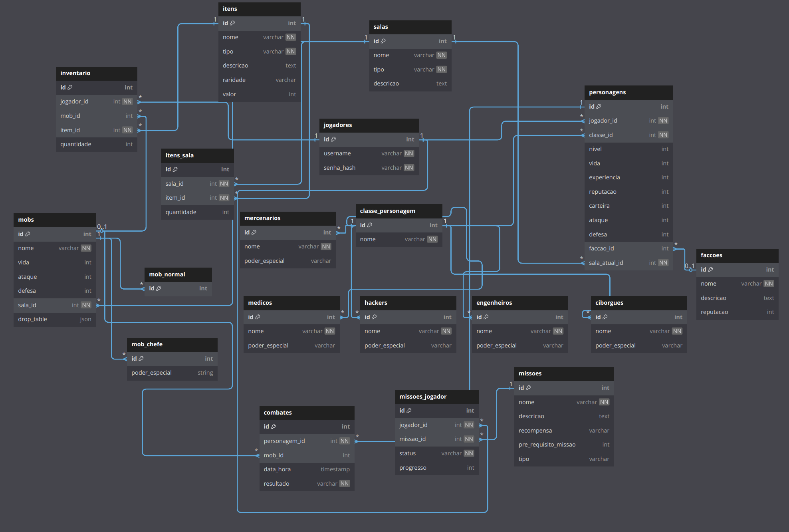
Task: Select the combates table header
Action: [307, 413]
